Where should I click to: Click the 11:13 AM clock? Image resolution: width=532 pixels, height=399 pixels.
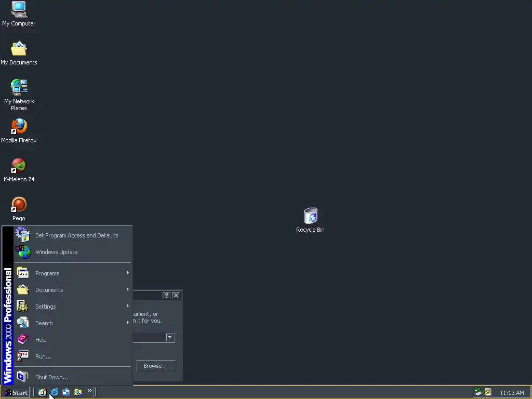point(512,393)
